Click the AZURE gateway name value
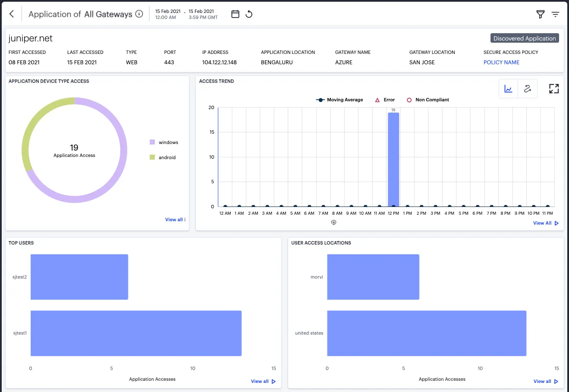This screenshot has width=569, height=392. (x=343, y=62)
